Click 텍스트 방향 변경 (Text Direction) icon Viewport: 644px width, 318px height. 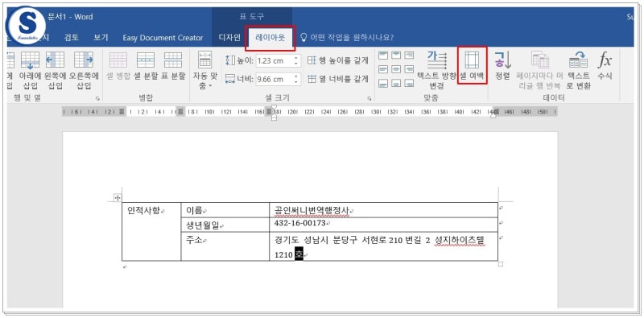point(436,60)
